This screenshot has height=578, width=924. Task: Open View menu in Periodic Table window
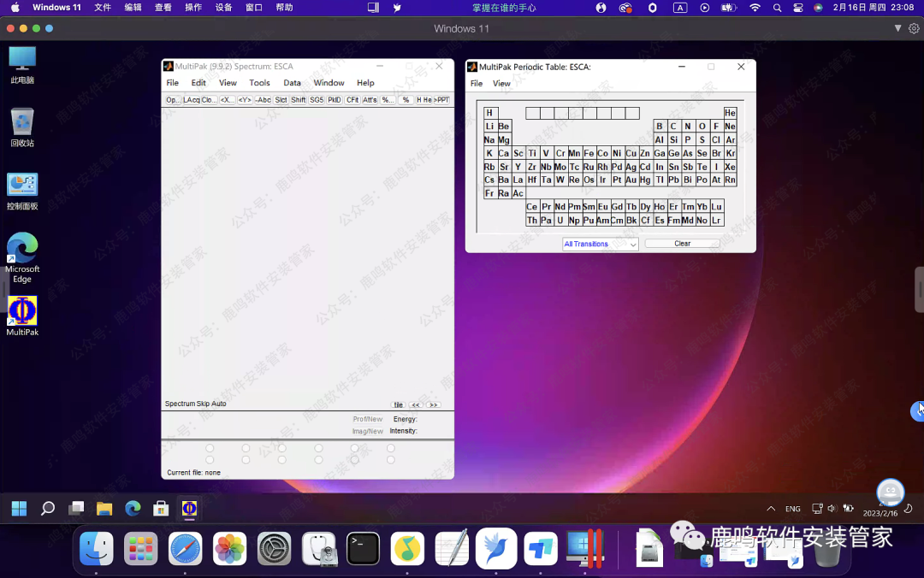click(x=501, y=84)
